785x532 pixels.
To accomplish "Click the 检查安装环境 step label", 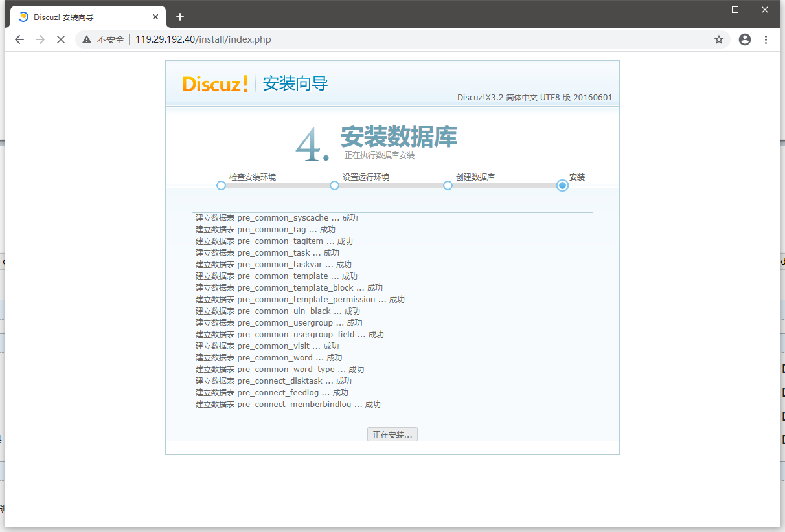I will pyautogui.click(x=253, y=177).
